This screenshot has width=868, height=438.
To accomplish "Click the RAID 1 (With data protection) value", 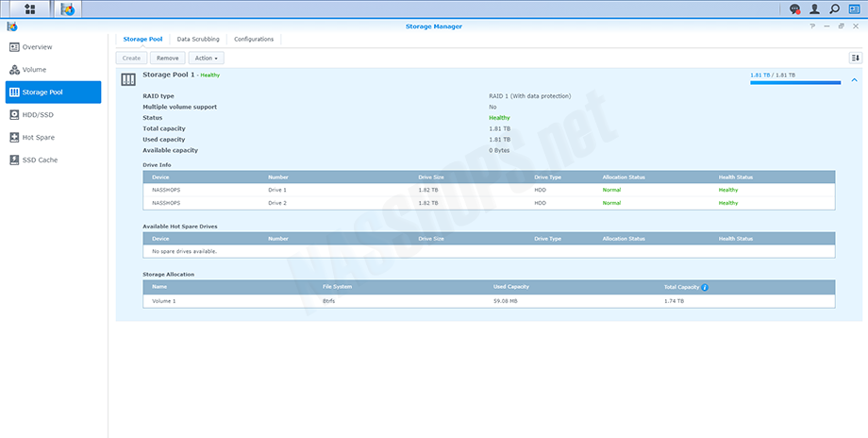I will coord(530,96).
